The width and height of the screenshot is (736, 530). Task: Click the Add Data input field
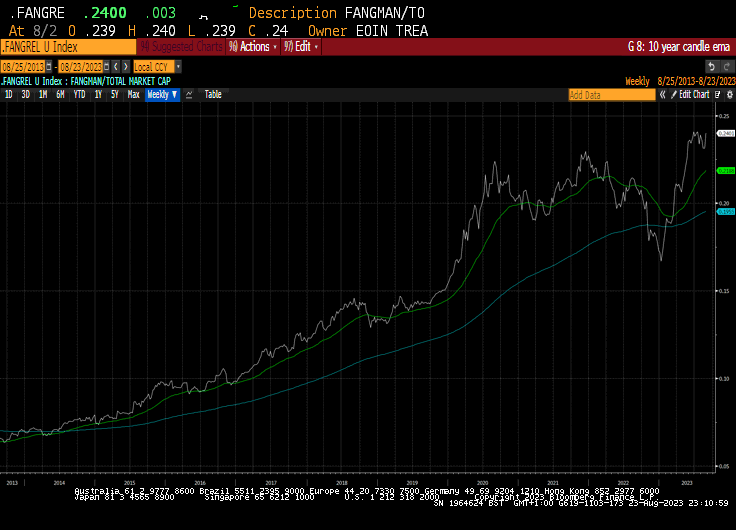coord(612,95)
